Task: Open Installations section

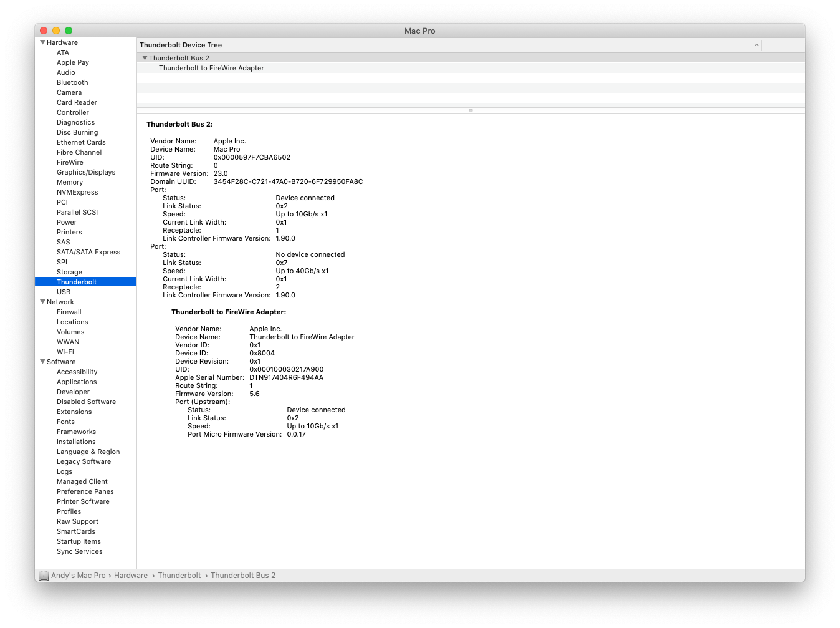Action: 76,442
